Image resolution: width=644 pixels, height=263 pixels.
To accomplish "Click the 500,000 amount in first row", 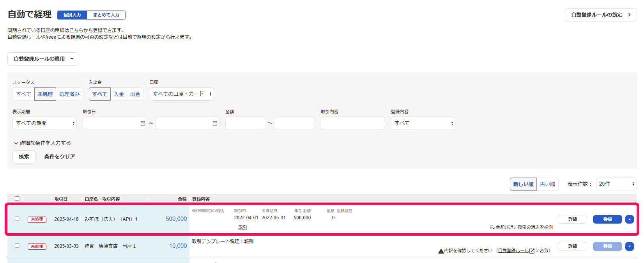I will point(176,219).
